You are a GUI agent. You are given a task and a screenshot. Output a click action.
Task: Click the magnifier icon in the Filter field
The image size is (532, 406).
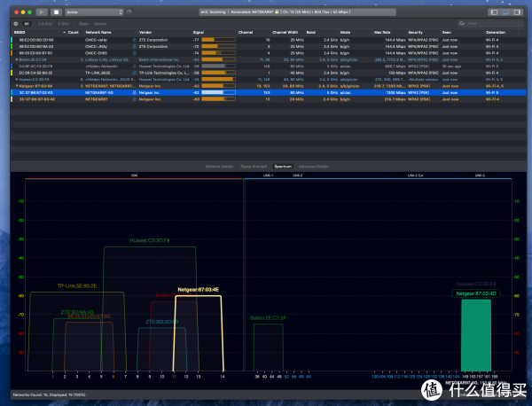pos(462,23)
